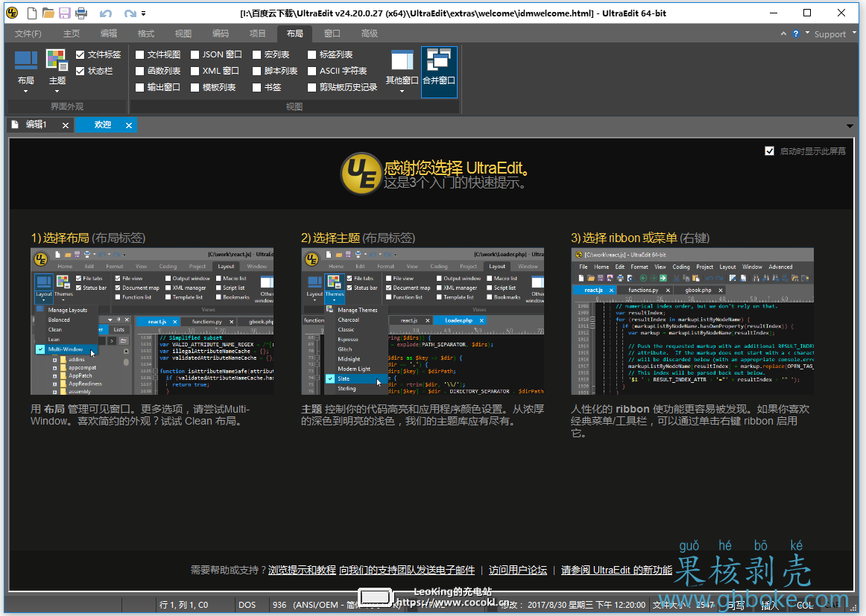
Task: Open dropdown arrow next to help icon
Action: pos(807,33)
